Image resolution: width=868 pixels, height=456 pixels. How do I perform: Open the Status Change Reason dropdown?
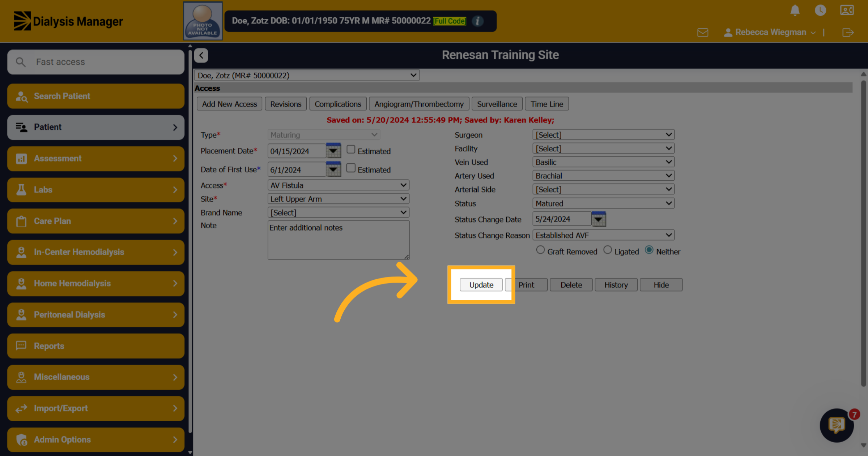(604, 235)
